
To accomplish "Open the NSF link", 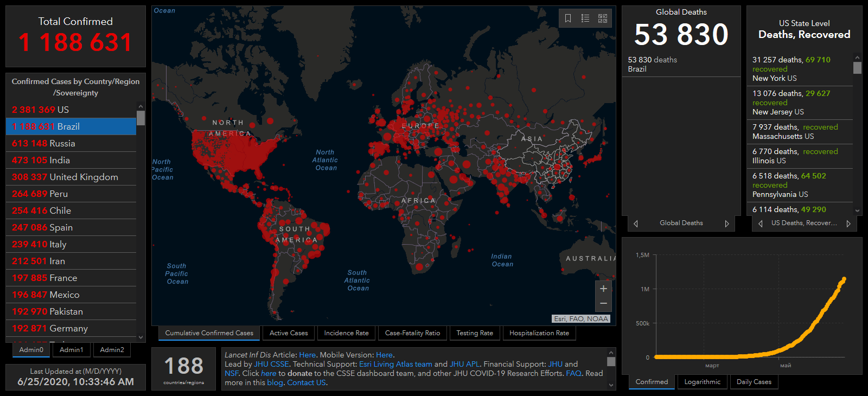I will click(232, 374).
